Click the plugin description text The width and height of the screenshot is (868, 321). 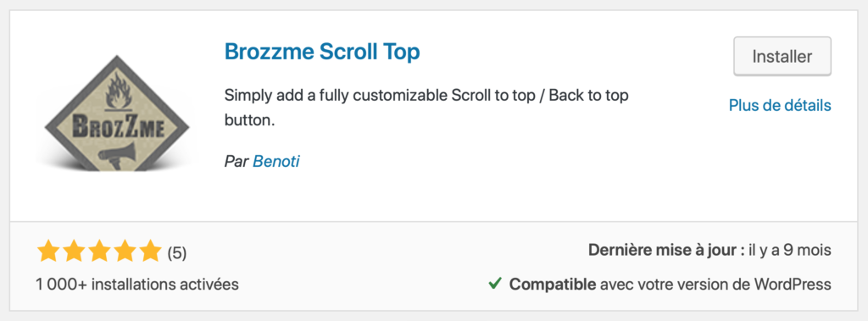coord(426,108)
